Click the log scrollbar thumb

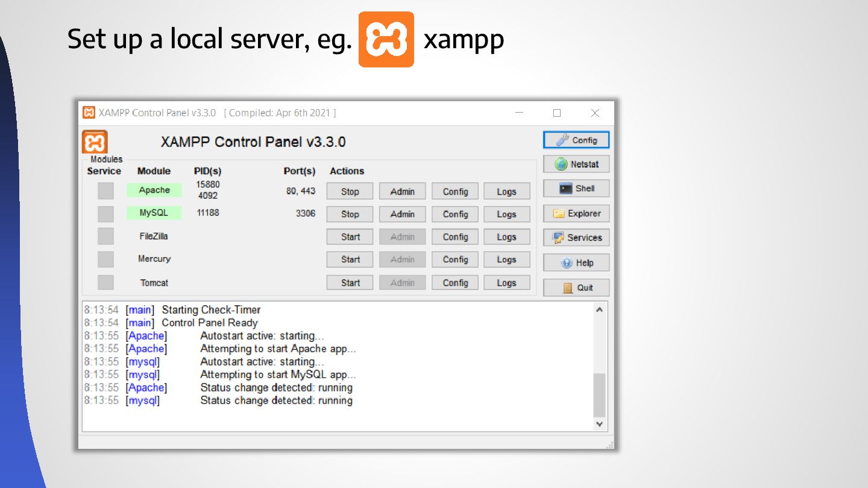tap(599, 395)
